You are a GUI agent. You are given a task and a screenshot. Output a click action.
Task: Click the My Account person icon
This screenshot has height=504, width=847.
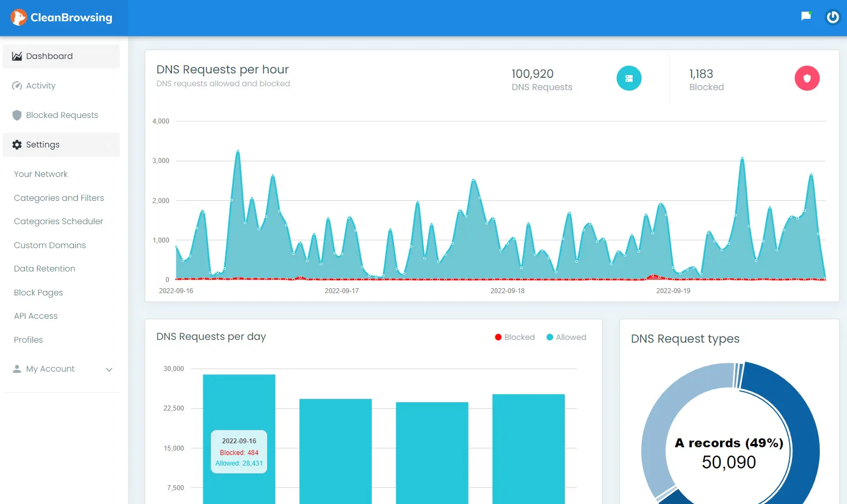coord(17,369)
